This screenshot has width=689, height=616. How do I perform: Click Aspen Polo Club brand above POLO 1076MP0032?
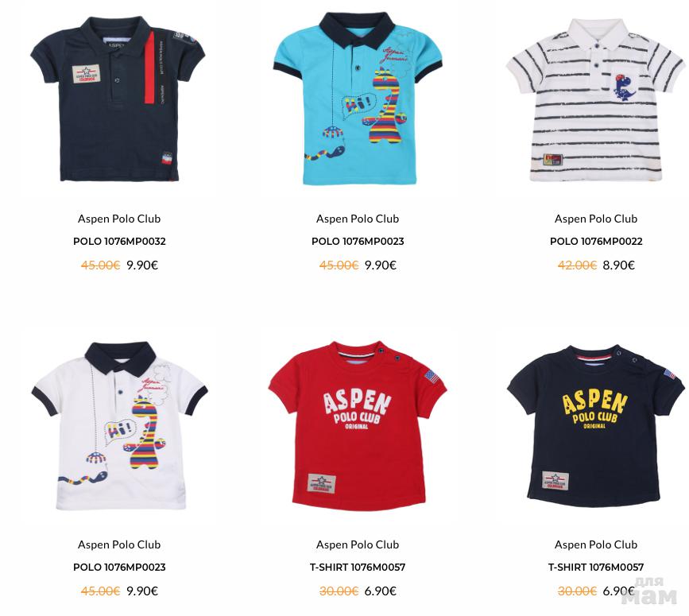click(119, 219)
